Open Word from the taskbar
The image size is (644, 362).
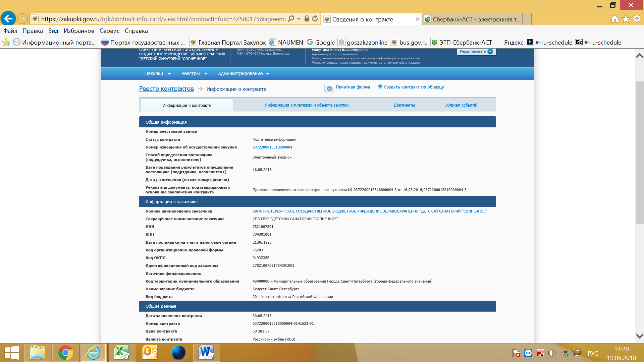pos(206,353)
